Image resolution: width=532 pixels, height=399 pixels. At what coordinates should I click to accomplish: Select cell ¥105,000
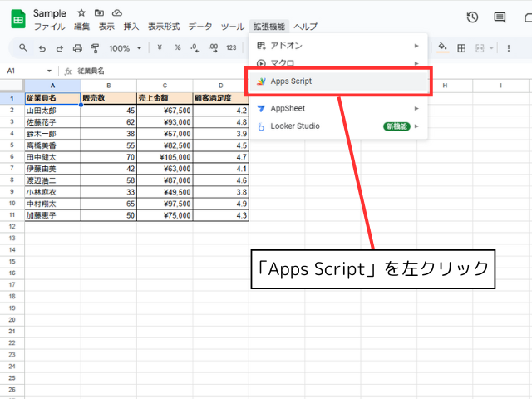click(x=165, y=157)
